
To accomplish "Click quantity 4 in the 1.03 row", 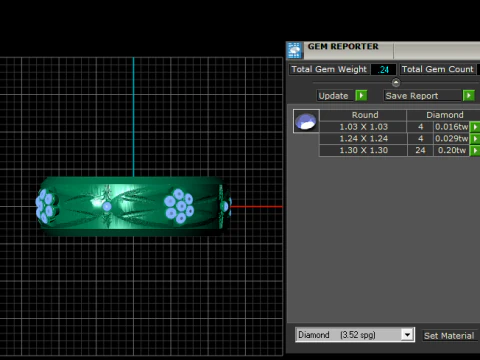I will point(420,127).
